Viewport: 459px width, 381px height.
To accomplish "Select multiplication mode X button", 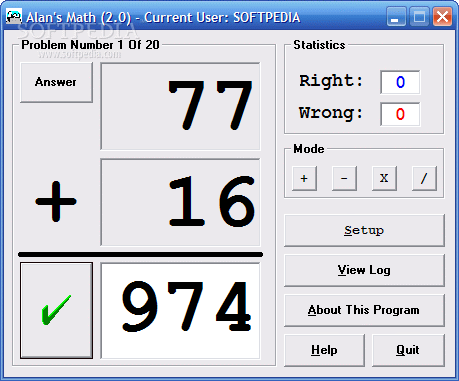I will [384, 178].
